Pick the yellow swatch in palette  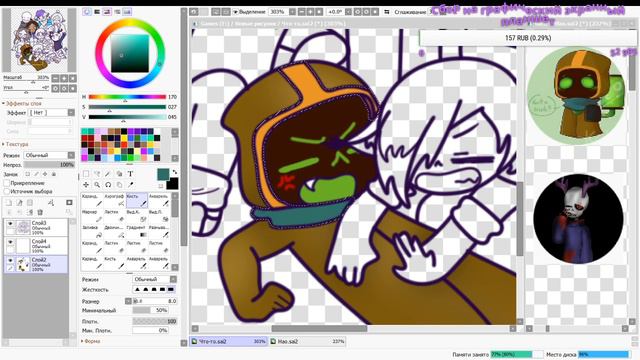coord(124,138)
